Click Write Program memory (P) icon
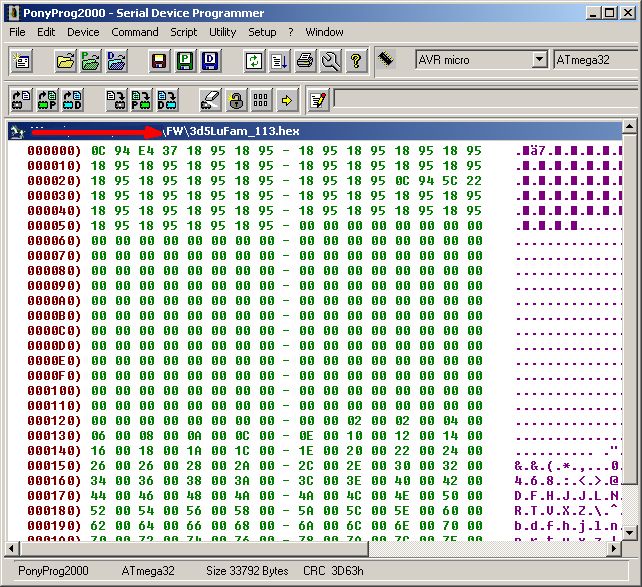Screen dimensions: 642x587 142,100
